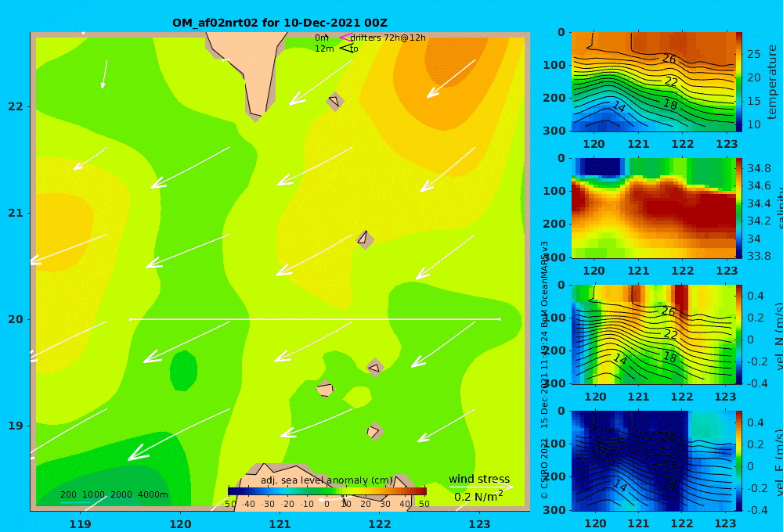The width and height of the screenshot is (783, 532).
Task: Click latitude tick label 19
Action: pos(16,426)
